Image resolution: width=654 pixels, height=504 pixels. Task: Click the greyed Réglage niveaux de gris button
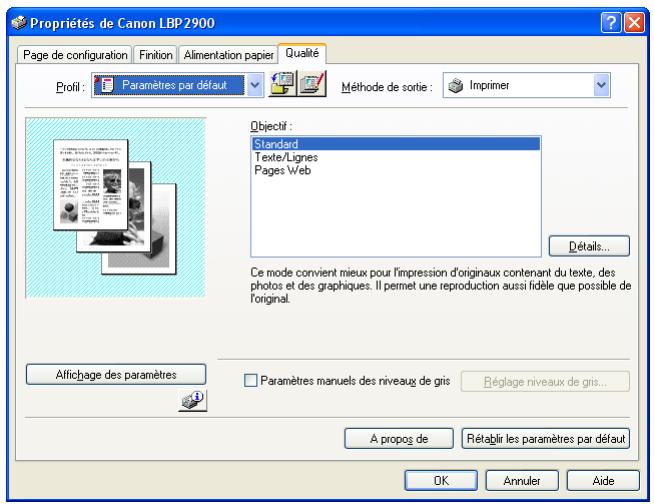coord(545,381)
